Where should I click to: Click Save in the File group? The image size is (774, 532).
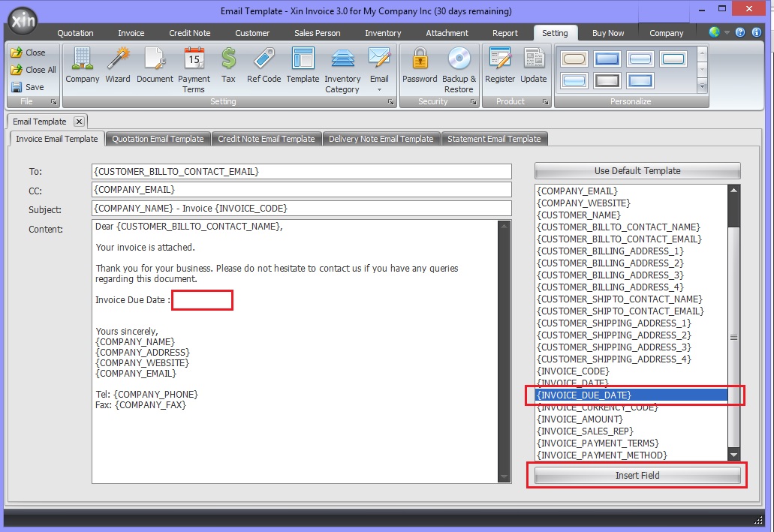pyautogui.click(x=28, y=87)
